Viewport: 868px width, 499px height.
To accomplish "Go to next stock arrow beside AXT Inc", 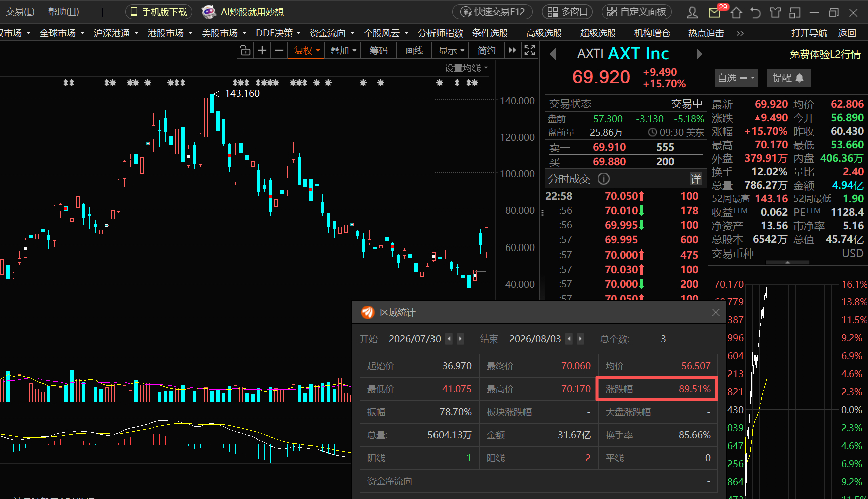I will point(699,54).
